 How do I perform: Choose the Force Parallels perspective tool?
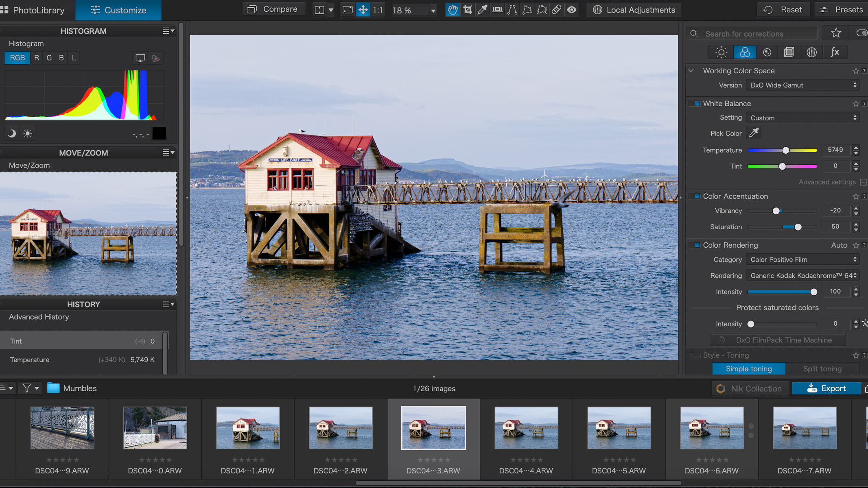coord(512,10)
